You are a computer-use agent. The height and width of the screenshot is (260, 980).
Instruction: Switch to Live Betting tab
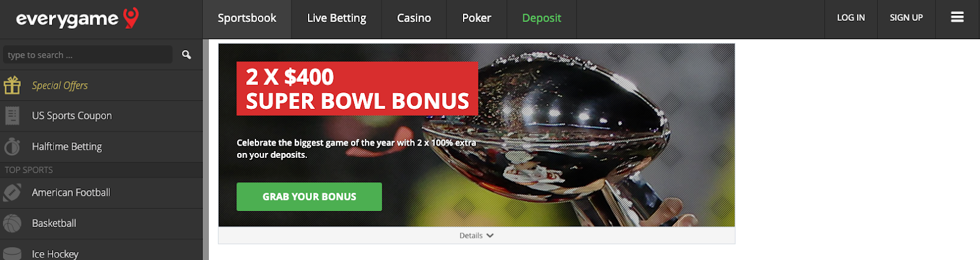click(x=337, y=18)
